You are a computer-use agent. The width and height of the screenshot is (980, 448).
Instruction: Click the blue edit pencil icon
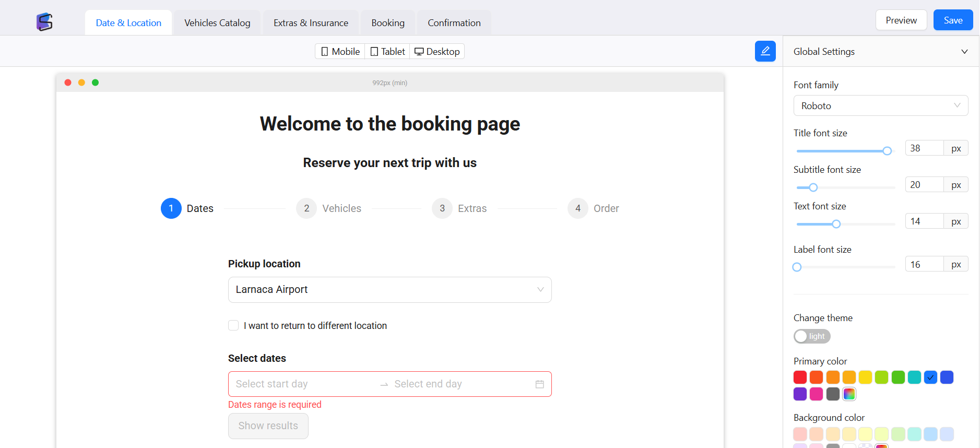click(765, 51)
